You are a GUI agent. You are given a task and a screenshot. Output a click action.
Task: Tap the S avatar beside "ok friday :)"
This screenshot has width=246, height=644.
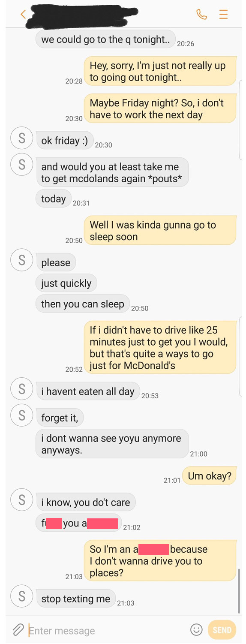(x=21, y=138)
